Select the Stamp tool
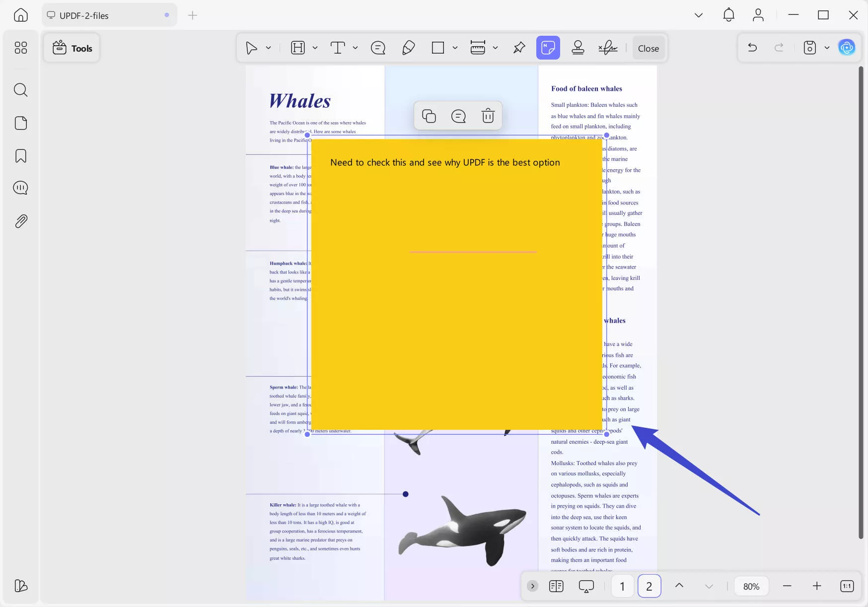 click(x=578, y=48)
